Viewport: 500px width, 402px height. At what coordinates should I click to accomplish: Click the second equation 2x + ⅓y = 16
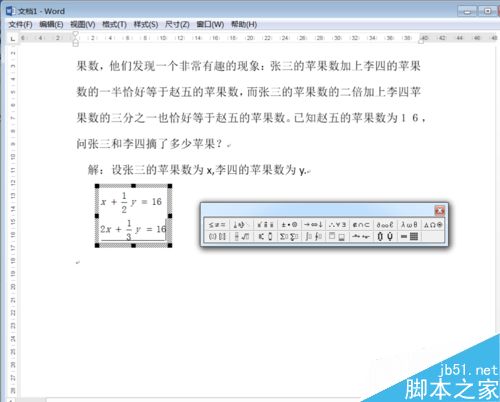pyautogui.click(x=133, y=230)
